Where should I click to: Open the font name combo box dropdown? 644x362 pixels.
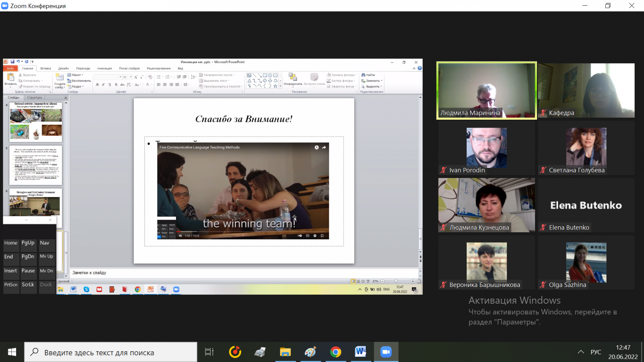[x=120, y=77]
